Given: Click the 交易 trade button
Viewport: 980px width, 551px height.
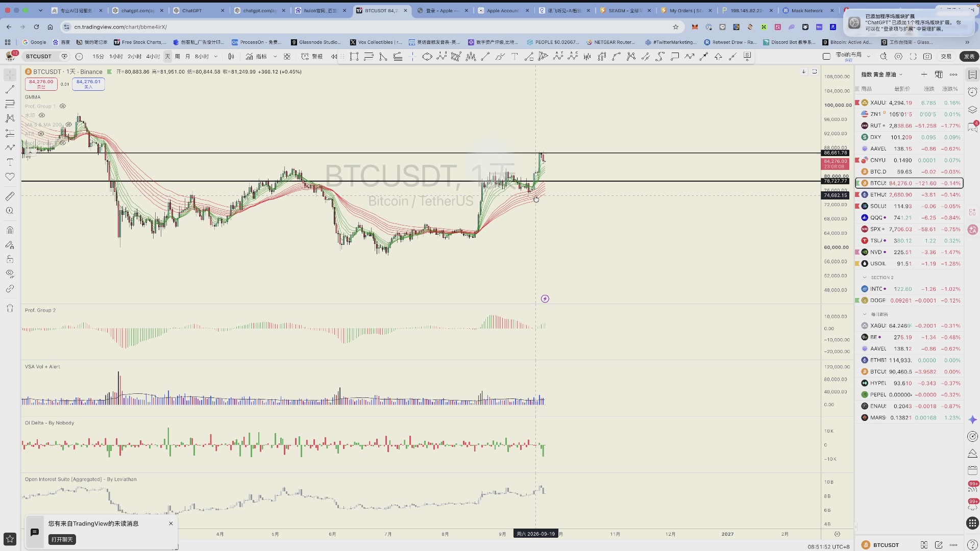Looking at the screenshot, I should click(x=946, y=57).
